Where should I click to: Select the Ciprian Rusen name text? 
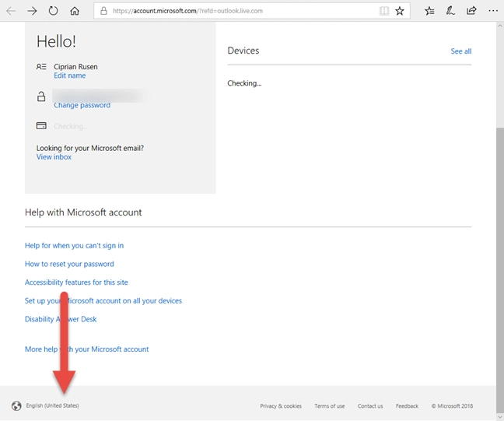(x=75, y=67)
